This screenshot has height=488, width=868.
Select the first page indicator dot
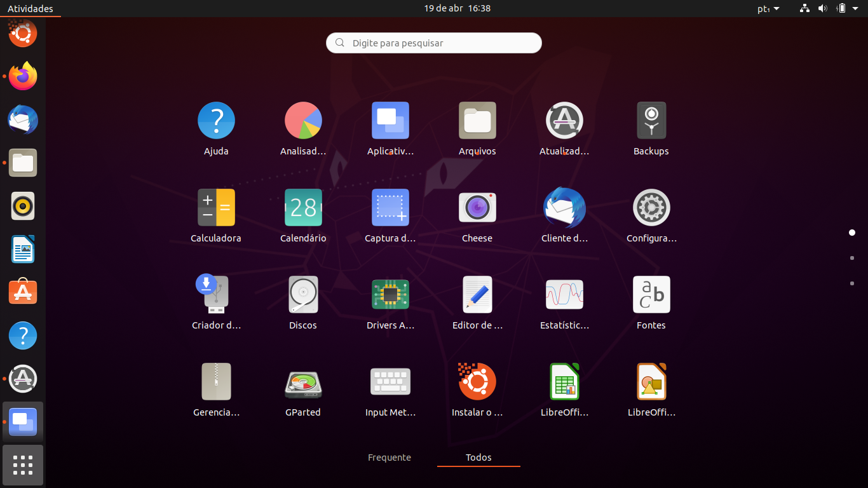pos(852,233)
